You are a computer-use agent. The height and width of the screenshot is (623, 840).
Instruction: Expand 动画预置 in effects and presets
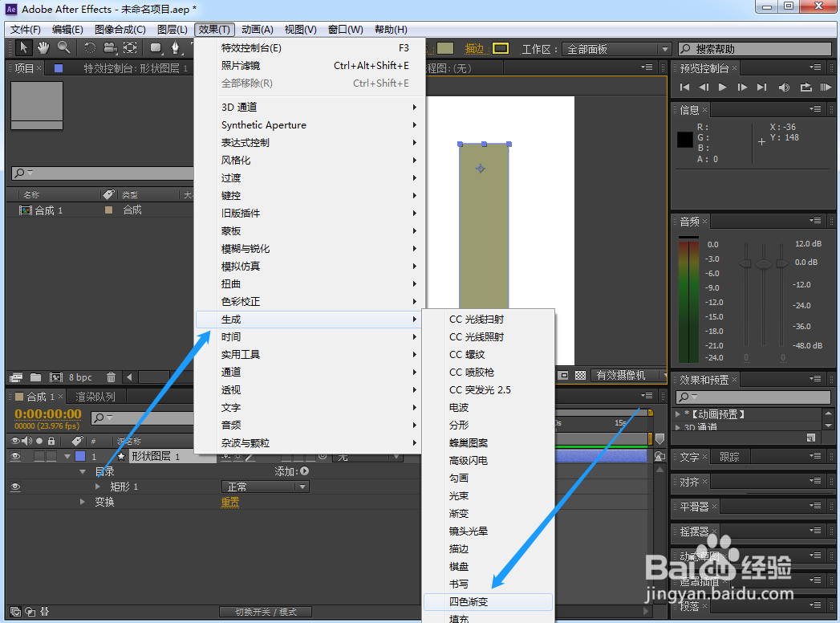click(x=678, y=414)
